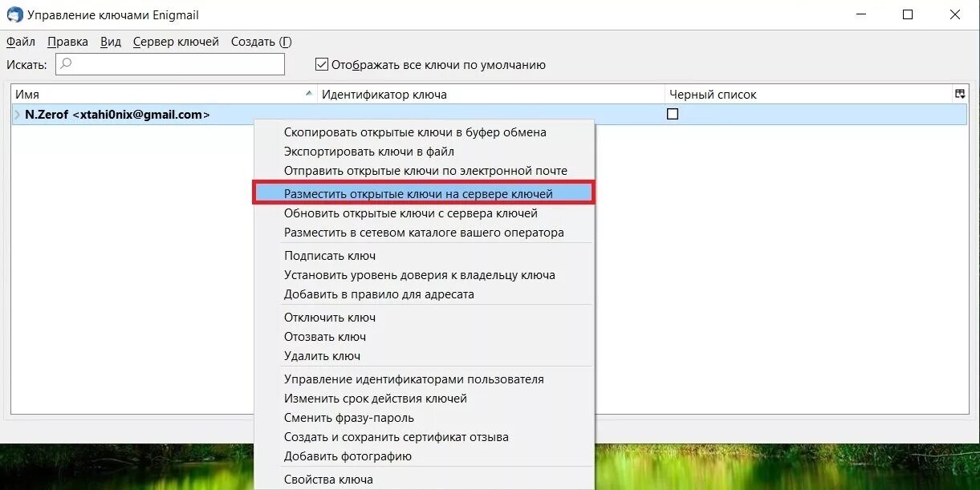Close the Enigmail key management window

954,14
